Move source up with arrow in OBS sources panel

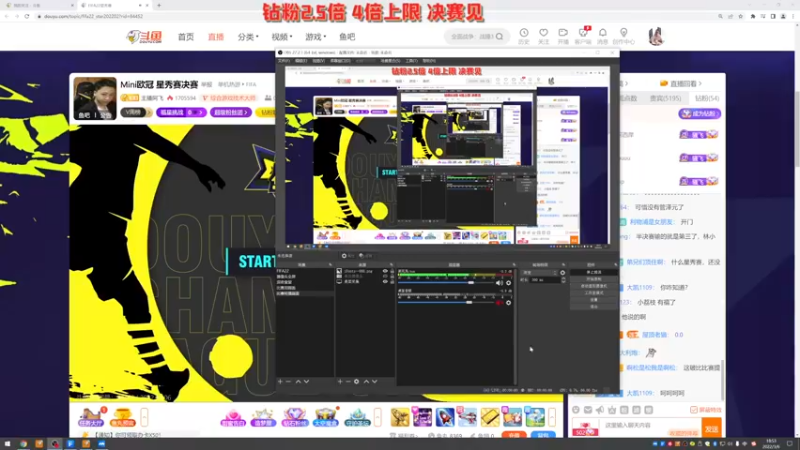[x=366, y=381]
